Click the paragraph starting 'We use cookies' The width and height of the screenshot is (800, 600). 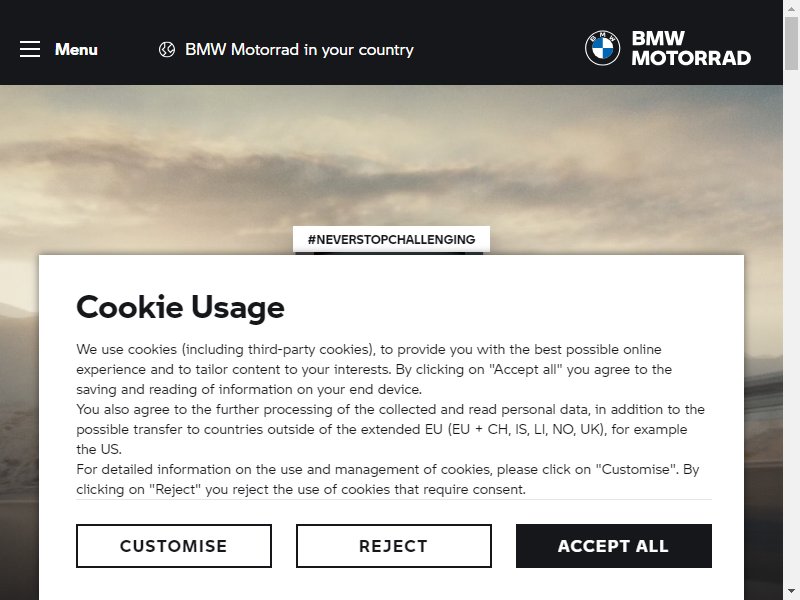(x=374, y=369)
